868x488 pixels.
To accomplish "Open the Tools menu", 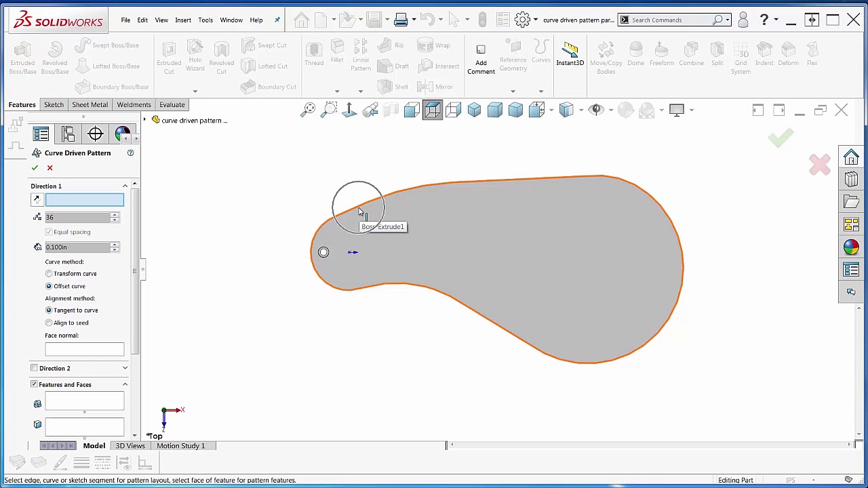I will pos(205,20).
